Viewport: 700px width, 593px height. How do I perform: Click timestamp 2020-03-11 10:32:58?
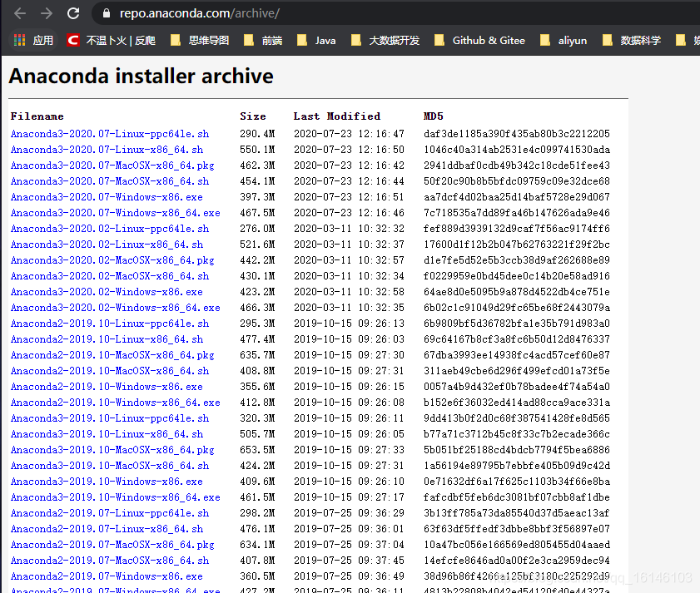click(349, 292)
